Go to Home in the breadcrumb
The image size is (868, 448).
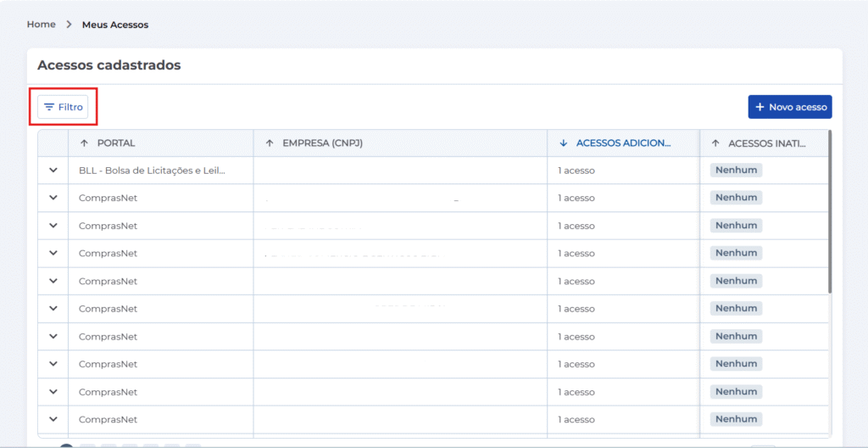(41, 25)
